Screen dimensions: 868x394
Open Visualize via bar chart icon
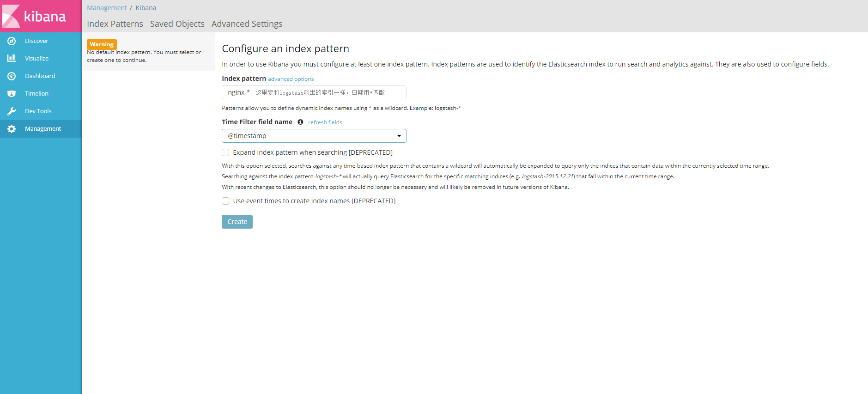pos(12,58)
